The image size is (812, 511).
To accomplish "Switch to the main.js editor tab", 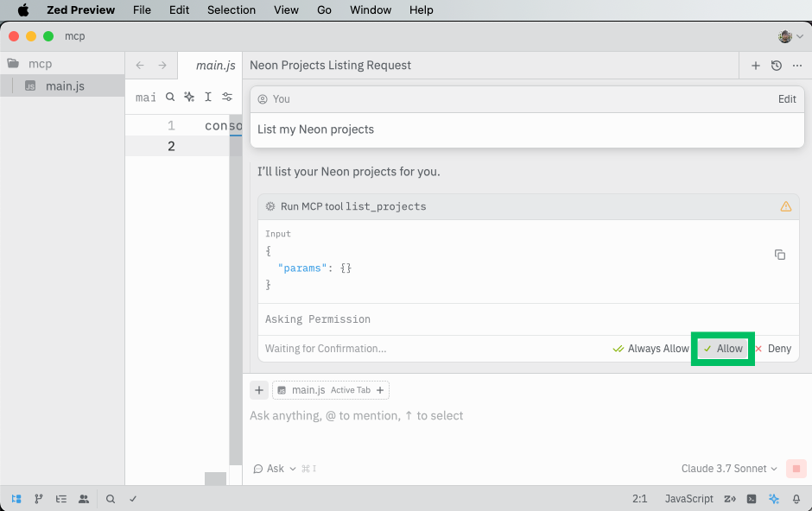I will pos(214,65).
